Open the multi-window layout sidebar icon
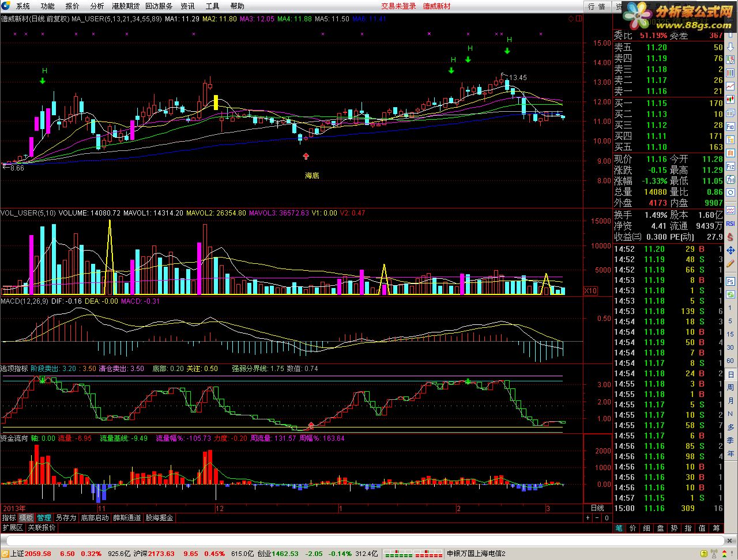Screen dimensions: 738x560 (731, 112)
